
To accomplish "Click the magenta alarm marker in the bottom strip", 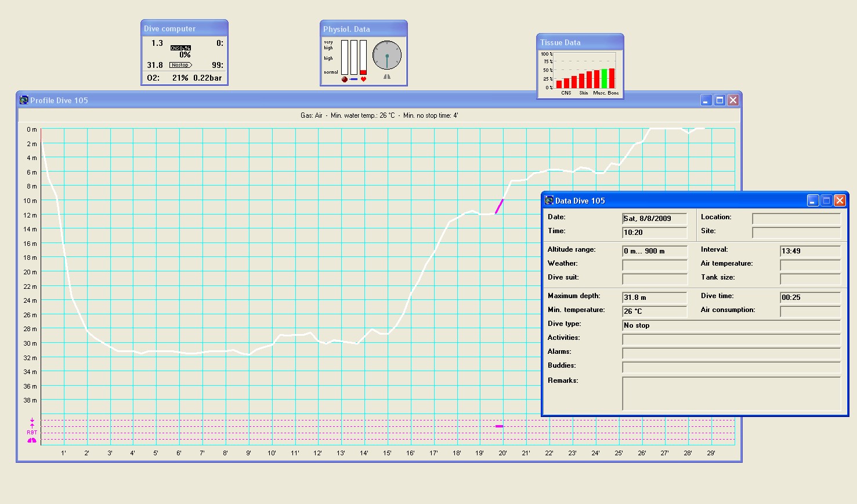I will pyautogui.click(x=499, y=426).
